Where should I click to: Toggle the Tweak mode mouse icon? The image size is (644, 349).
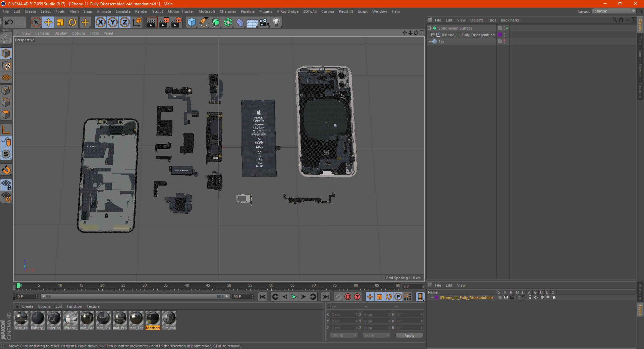click(6, 142)
